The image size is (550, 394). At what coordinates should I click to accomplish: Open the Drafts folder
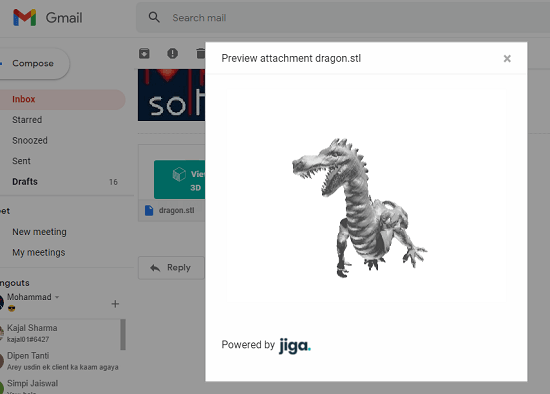[x=25, y=182]
